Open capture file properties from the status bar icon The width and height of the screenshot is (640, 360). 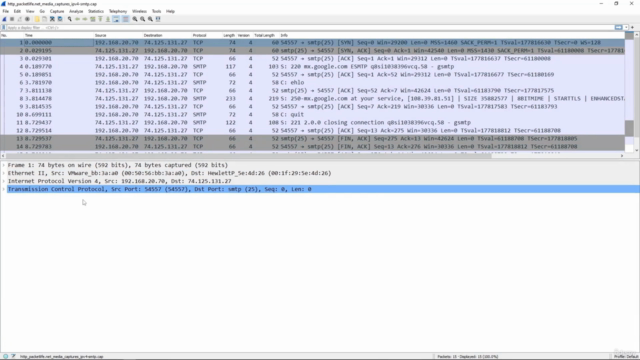(13, 356)
